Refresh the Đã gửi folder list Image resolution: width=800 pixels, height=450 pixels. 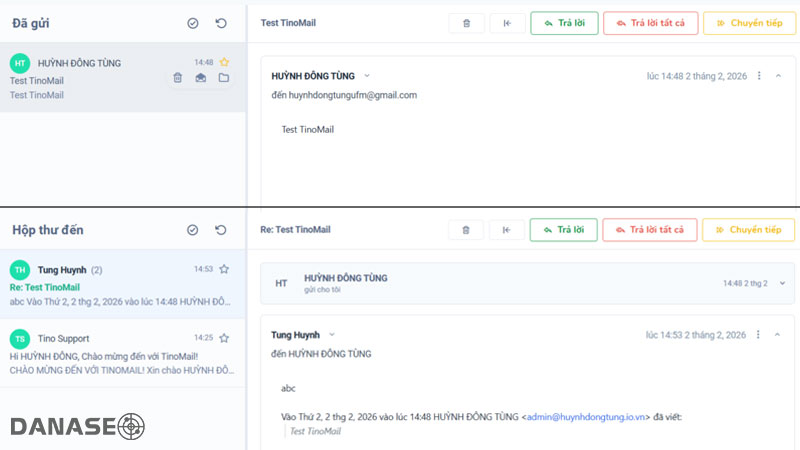pyautogui.click(x=221, y=23)
